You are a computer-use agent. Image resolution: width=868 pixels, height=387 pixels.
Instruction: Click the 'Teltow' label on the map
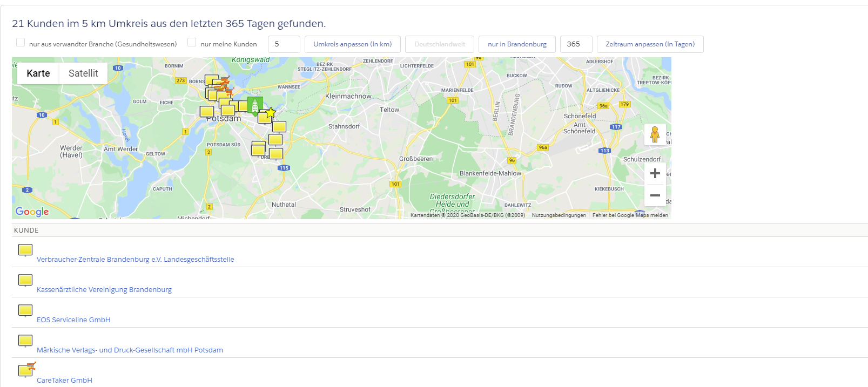click(389, 110)
